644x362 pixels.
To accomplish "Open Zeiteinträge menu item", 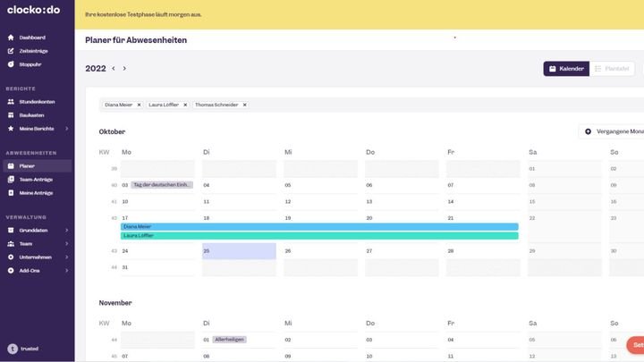I will (34, 51).
